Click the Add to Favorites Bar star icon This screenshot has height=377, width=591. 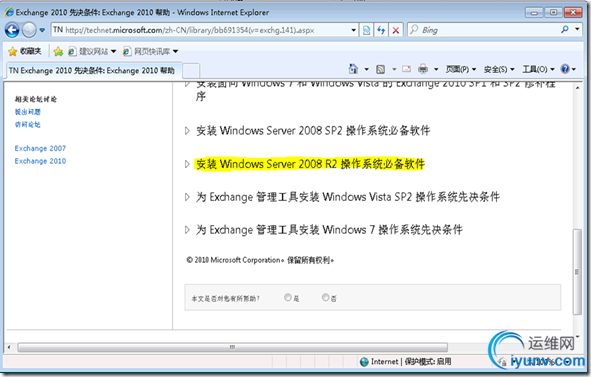58,51
